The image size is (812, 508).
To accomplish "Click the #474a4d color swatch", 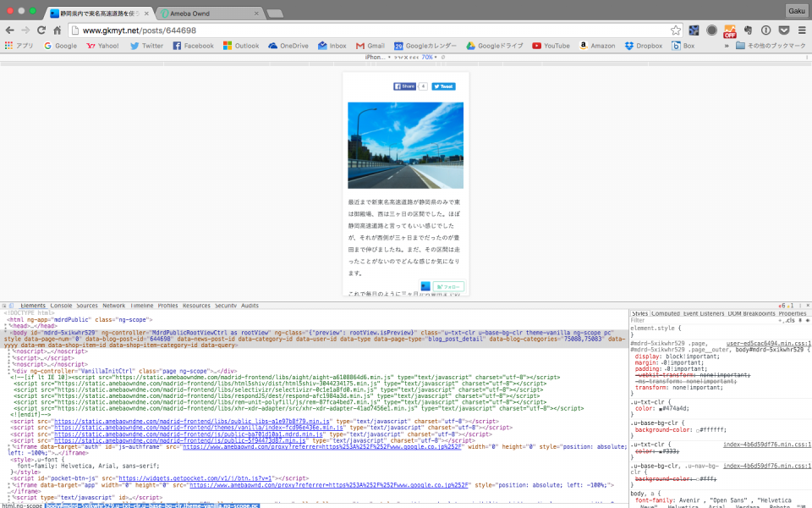I will 661,409.
